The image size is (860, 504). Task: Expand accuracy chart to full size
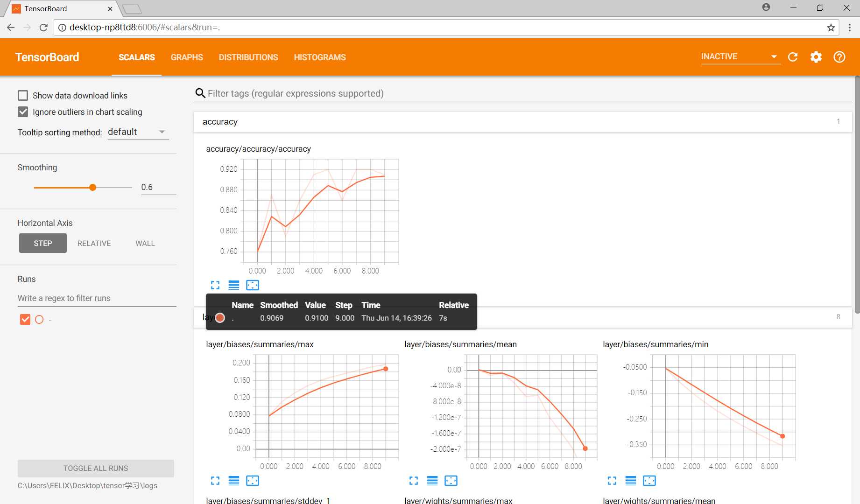(215, 285)
